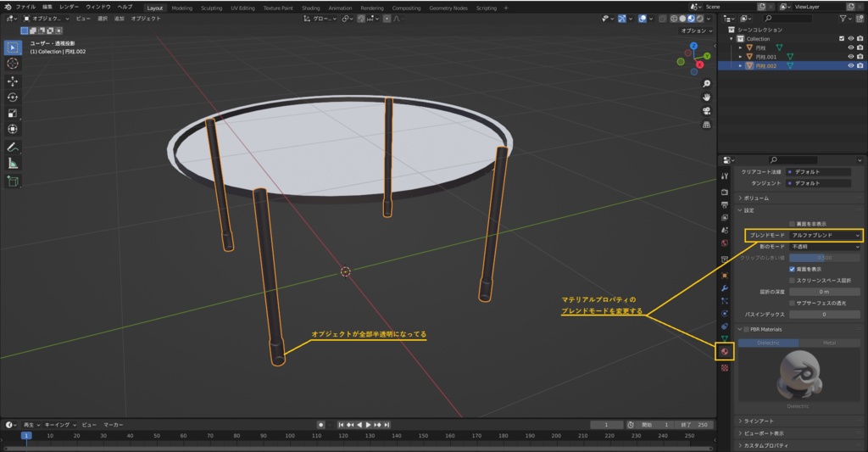Open the ファイル menu

[x=25, y=7]
